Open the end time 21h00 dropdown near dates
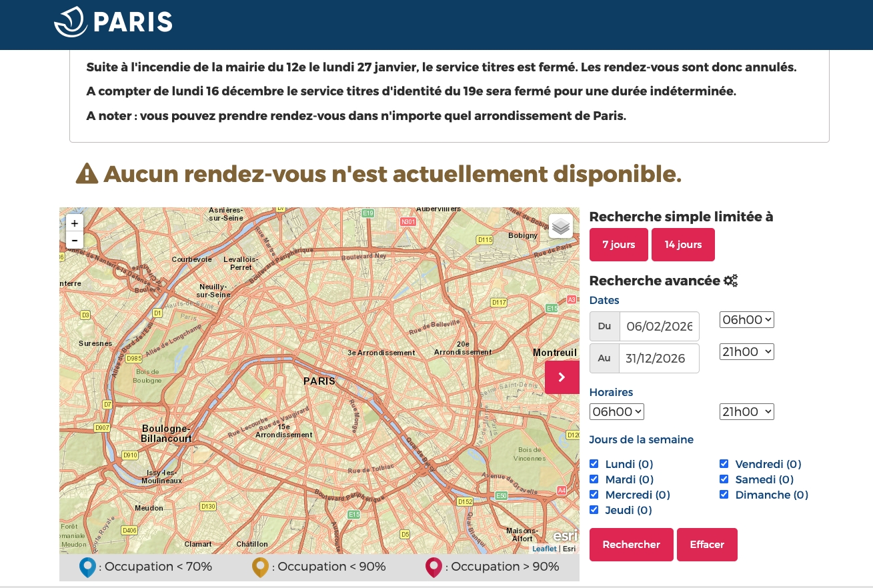873x588 pixels. [x=746, y=351]
